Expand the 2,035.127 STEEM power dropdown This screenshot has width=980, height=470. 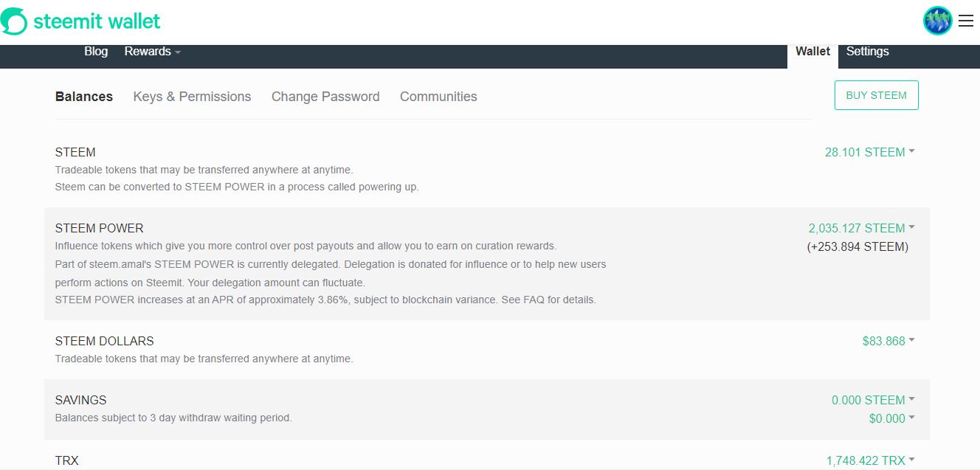click(861, 228)
